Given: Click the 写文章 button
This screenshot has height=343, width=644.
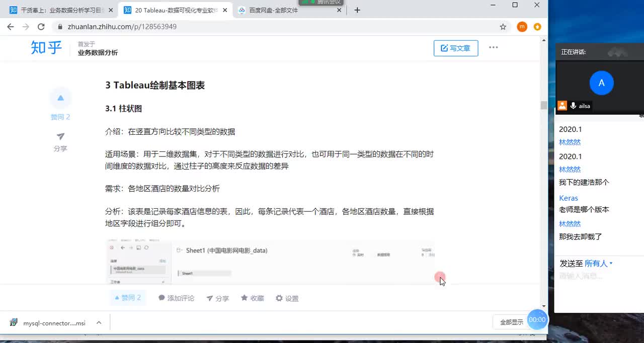Looking at the screenshot, I should coord(456,48).
